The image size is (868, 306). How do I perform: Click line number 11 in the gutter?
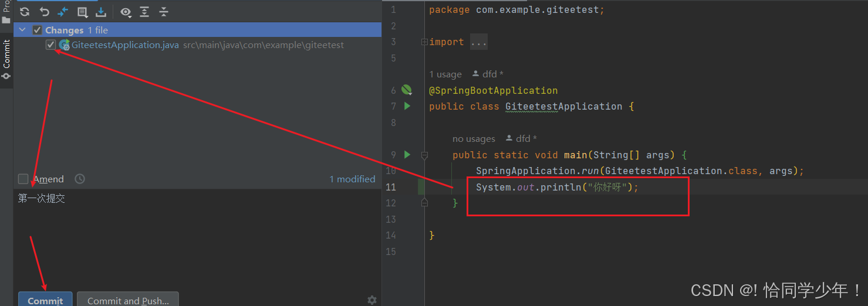(390, 187)
